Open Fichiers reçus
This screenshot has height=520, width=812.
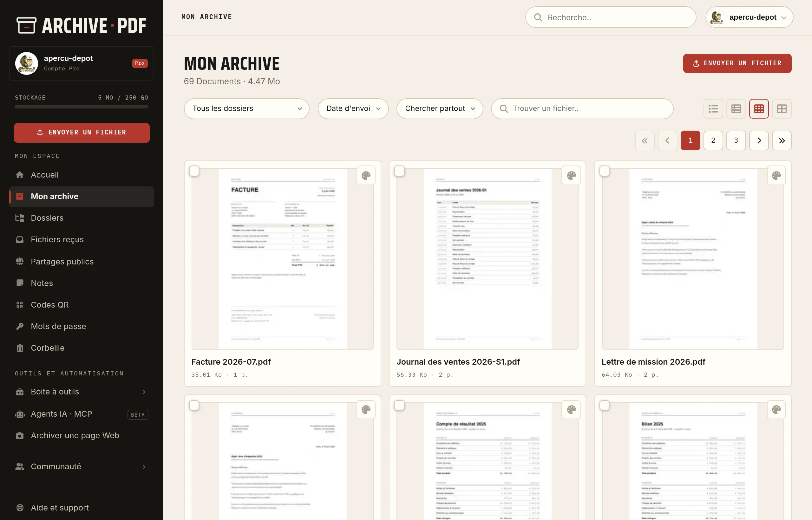[82, 239]
